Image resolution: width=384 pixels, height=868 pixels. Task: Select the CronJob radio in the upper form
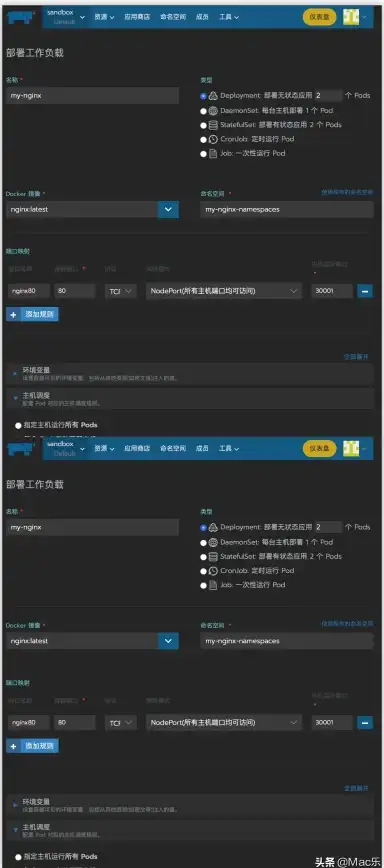(x=204, y=140)
